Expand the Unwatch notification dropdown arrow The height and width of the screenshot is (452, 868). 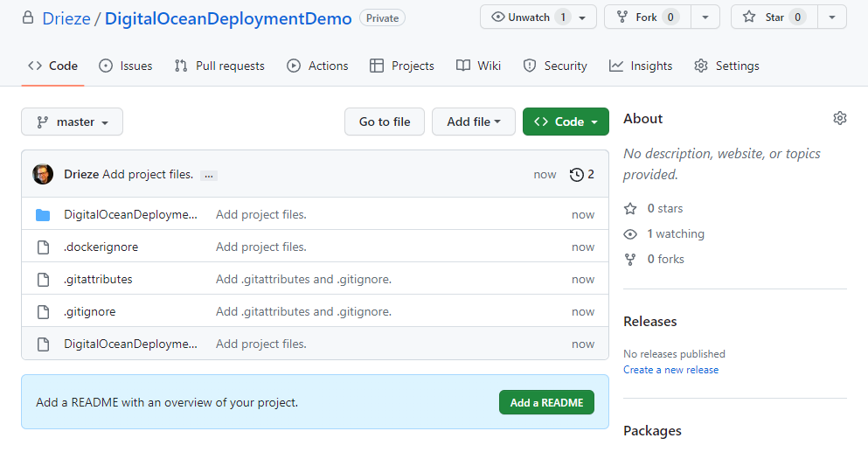click(582, 17)
